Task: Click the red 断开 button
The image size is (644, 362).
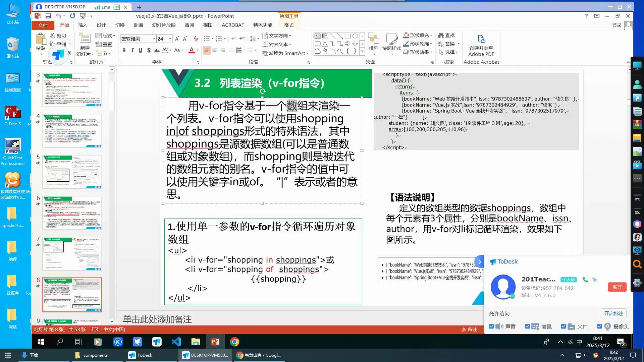Action: click(617, 287)
